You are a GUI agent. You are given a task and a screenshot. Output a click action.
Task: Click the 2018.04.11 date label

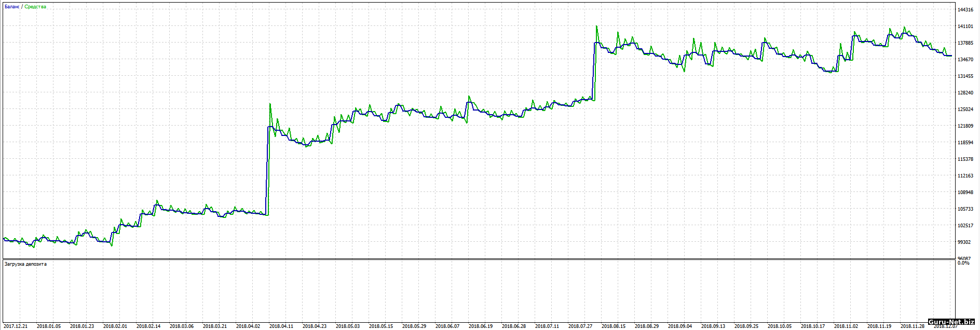click(281, 326)
